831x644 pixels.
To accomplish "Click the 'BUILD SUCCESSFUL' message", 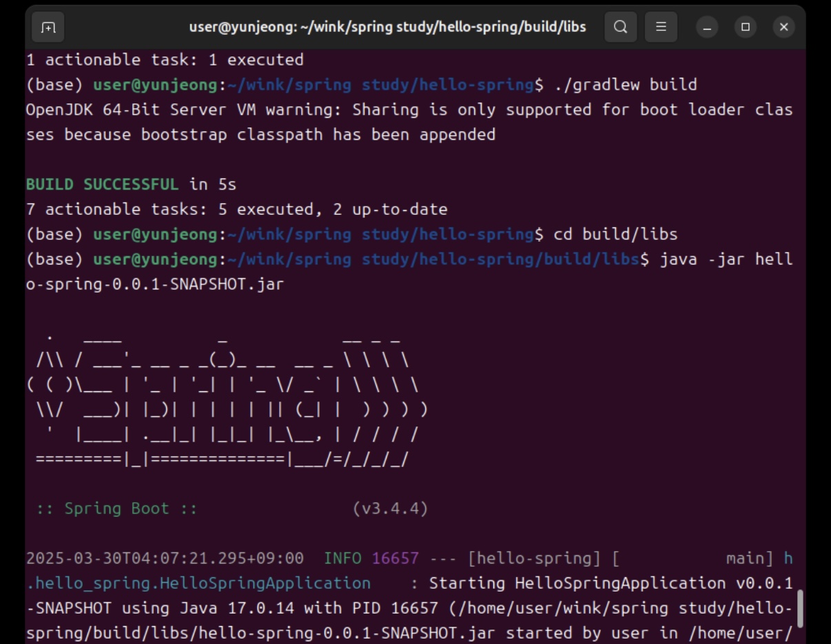I will click(102, 185).
